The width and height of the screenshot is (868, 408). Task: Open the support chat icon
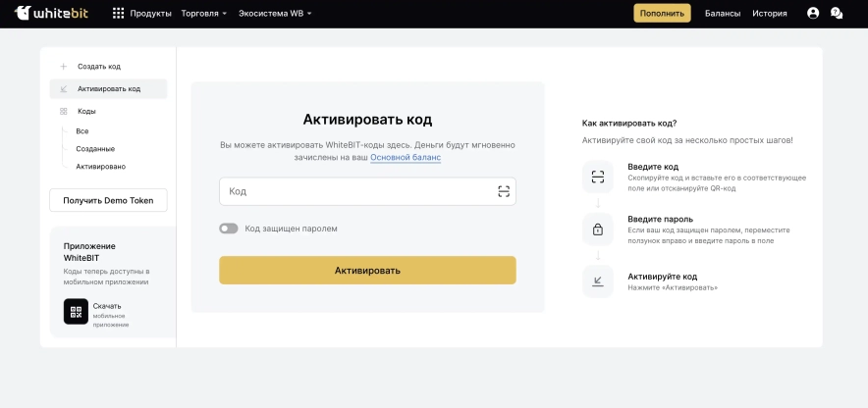pos(837,14)
